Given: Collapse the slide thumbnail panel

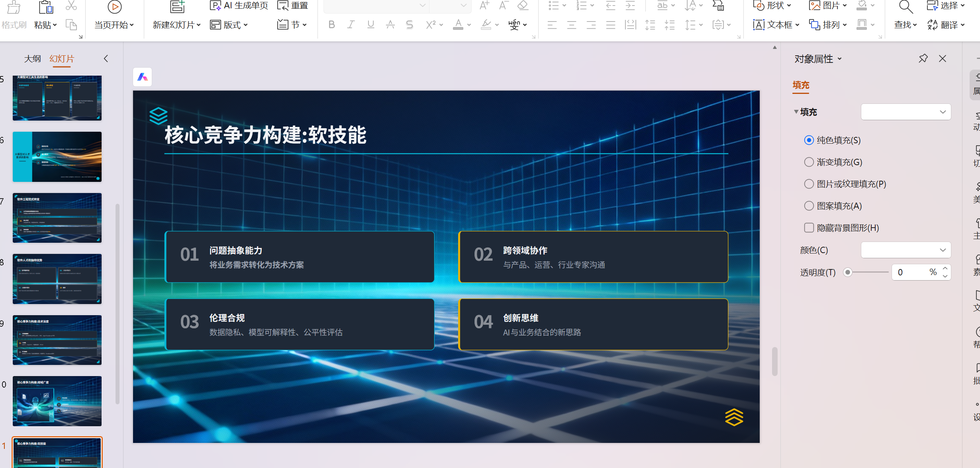Looking at the screenshot, I should [106, 59].
